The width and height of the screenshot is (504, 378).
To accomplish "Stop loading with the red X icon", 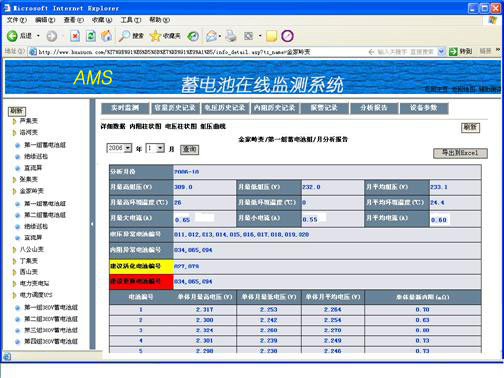I will [75, 36].
